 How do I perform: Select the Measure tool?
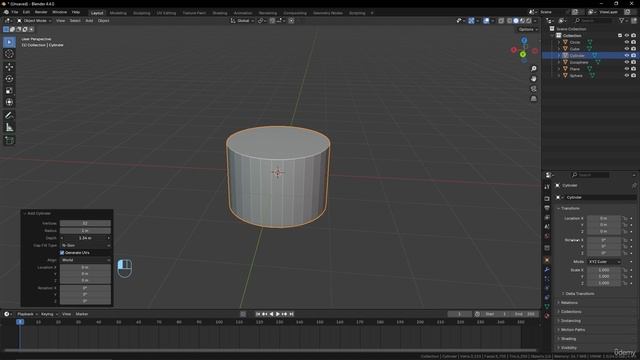(x=9, y=128)
